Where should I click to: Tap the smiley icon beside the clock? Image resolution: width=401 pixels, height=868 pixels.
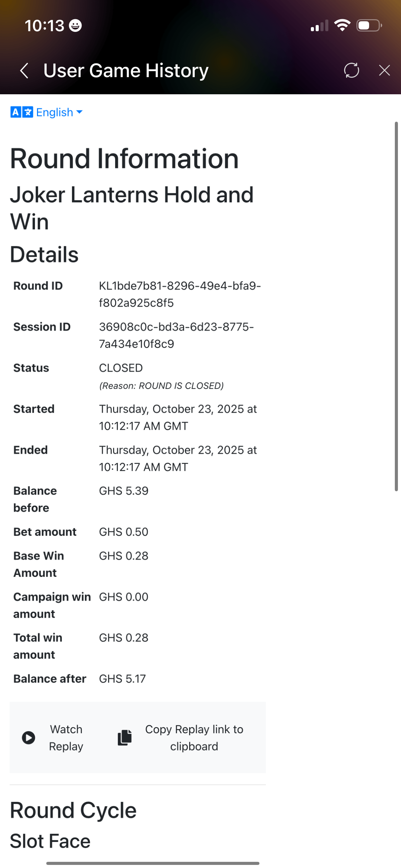tap(75, 26)
